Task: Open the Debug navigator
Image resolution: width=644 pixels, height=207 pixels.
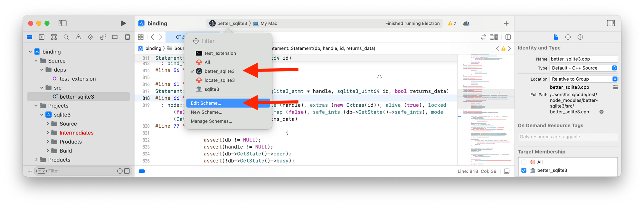Action: point(103,37)
